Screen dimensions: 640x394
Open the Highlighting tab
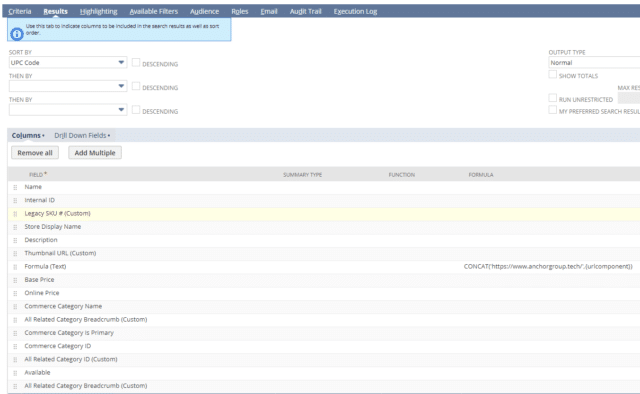point(98,11)
